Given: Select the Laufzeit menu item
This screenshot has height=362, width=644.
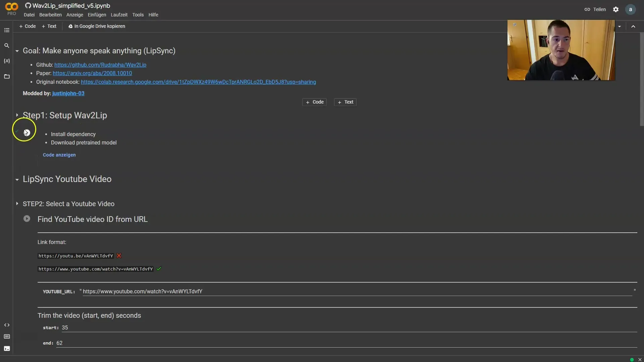Looking at the screenshot, I should pyautogui.click(x=119, y=15).
